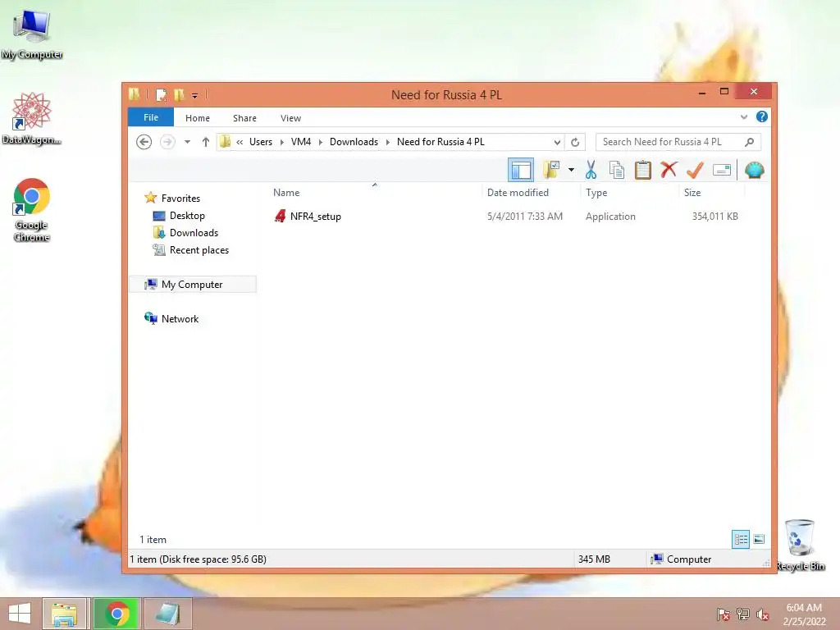840x630 pixels.
Task: Open DataWagon desktop shortcut
Action: click(32, 118)
